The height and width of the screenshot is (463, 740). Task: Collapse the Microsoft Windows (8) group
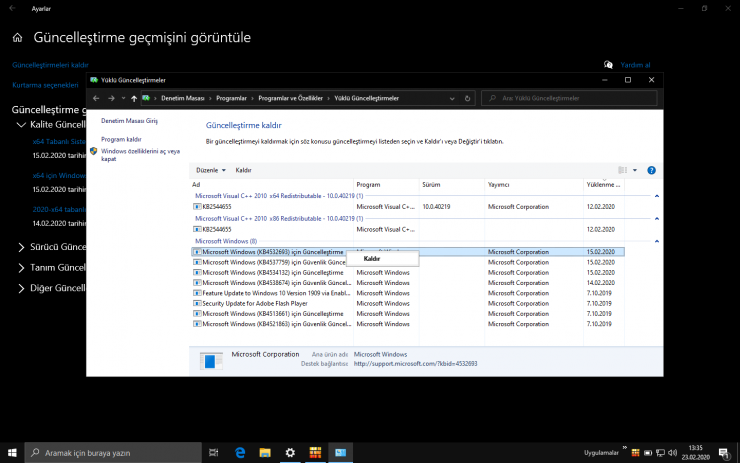click(x=656, y=241)
